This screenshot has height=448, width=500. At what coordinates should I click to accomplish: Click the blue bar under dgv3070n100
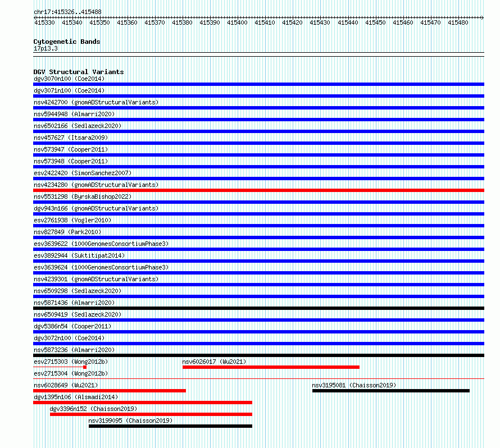coord(258,84)
